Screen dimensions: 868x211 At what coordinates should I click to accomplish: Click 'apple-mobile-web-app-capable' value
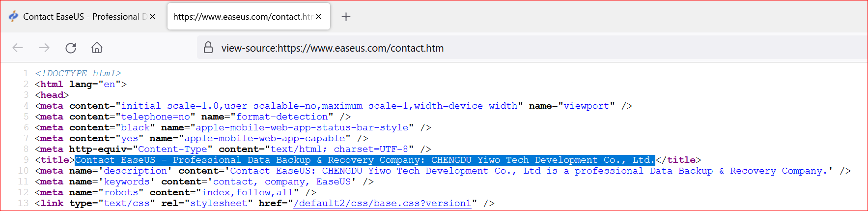(265, 138)
